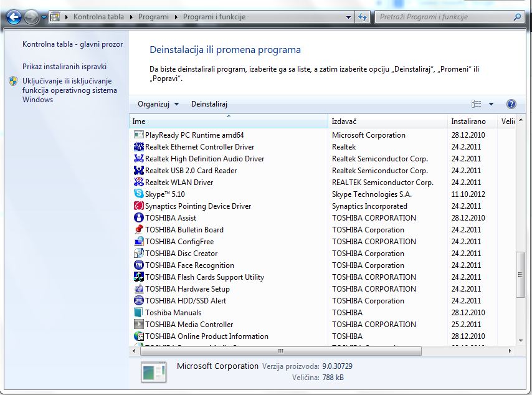Click the TOSHIBA Bulletin Board pin icon
Viewport: 532px width, 395px height.
pyautogui.click(x=138, y=229)
